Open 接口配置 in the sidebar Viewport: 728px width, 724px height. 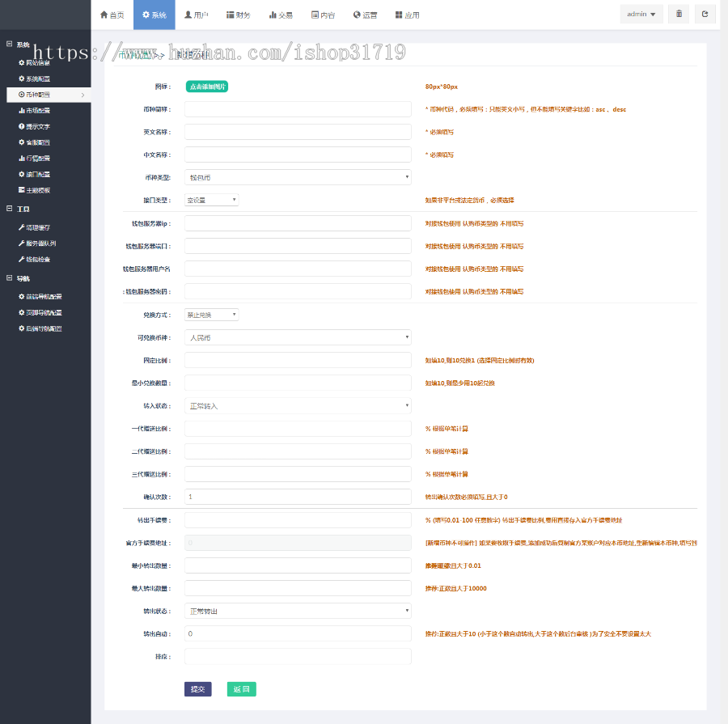pos(34,174)
